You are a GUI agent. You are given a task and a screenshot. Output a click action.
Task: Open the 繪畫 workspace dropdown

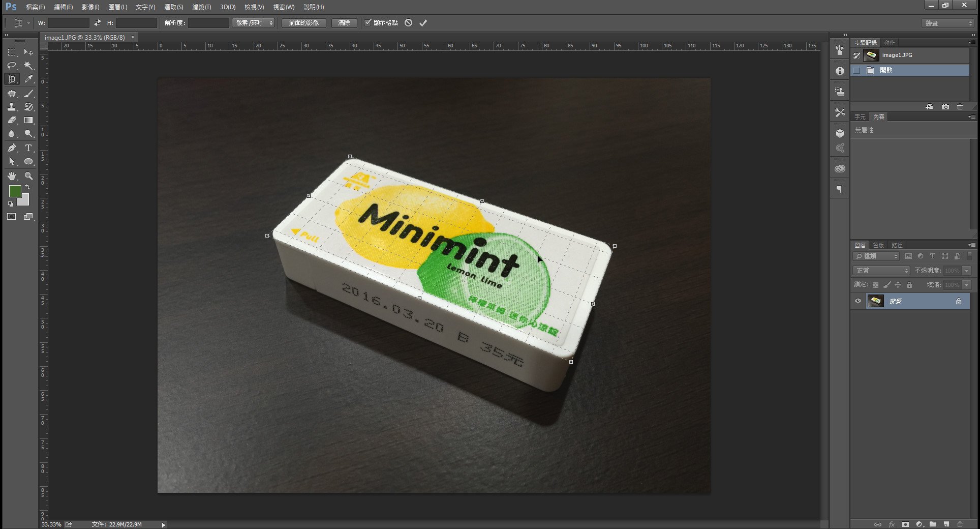(x=948, y=23)
